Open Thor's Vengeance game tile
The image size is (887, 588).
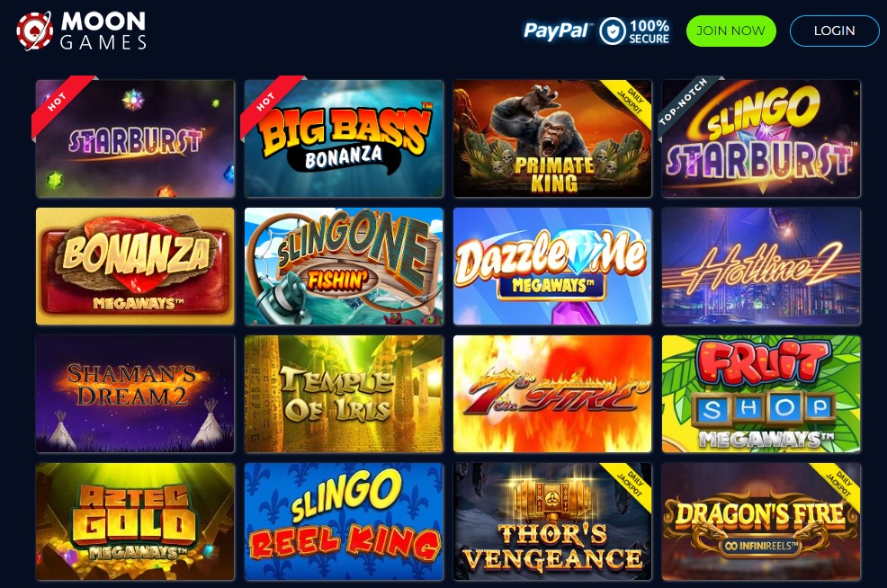552,521
